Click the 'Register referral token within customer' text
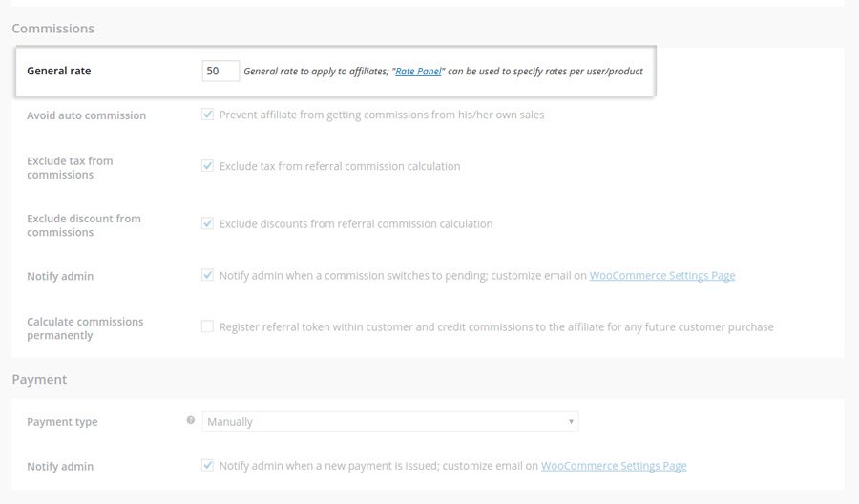The image size is (859, 504). coord(496,326)
